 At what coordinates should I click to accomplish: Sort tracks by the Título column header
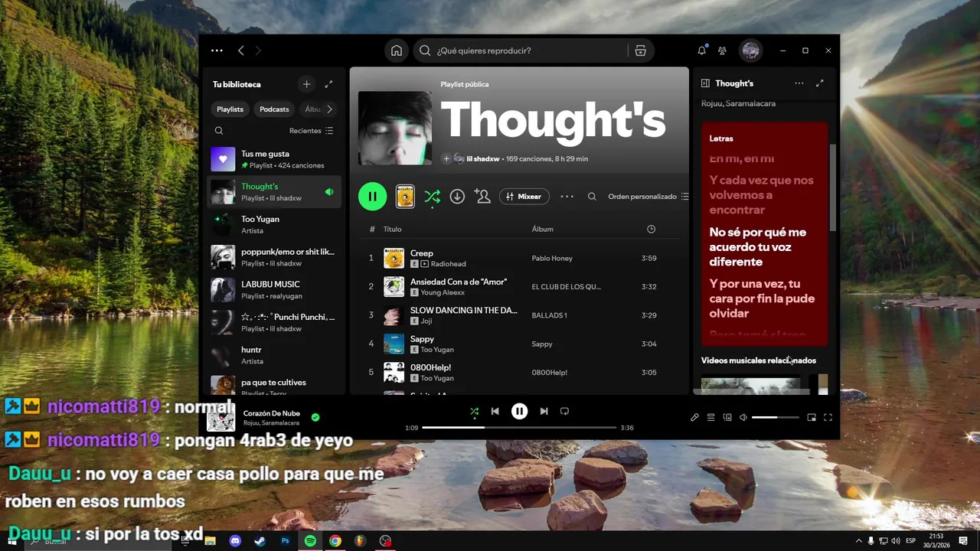click(392, 229)
